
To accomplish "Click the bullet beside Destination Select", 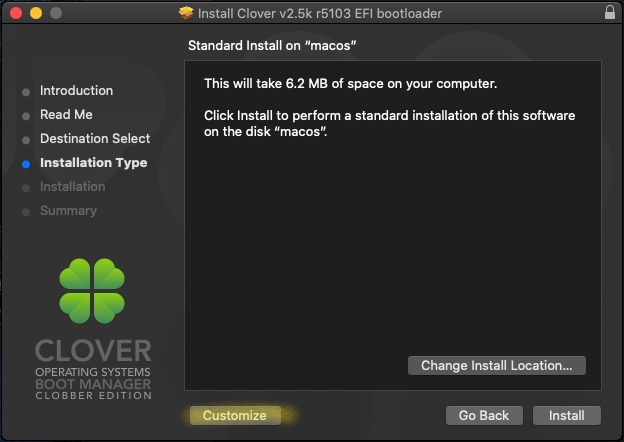I will (26, 140).
